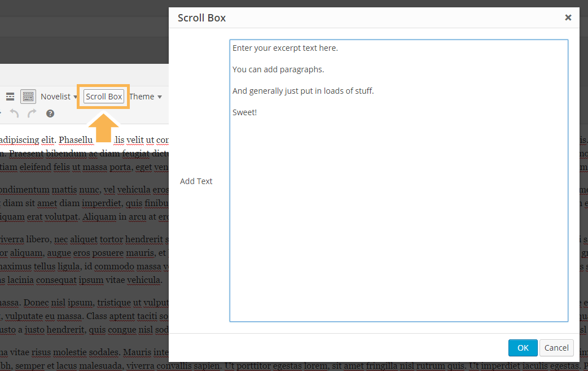Screen dimensions: 588x371
Task: Click the Scroll Box dialog title
Action: pyautogui.click(x=201, y=18)
